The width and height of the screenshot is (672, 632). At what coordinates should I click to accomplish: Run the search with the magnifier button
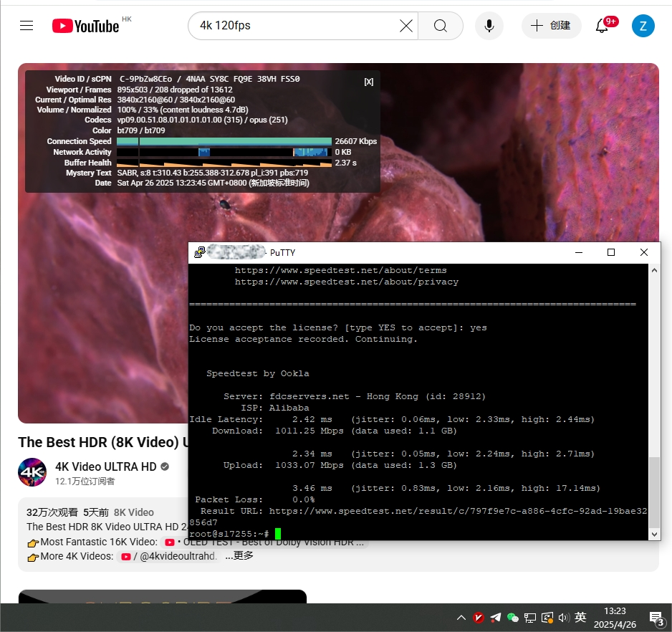[440, 26]
